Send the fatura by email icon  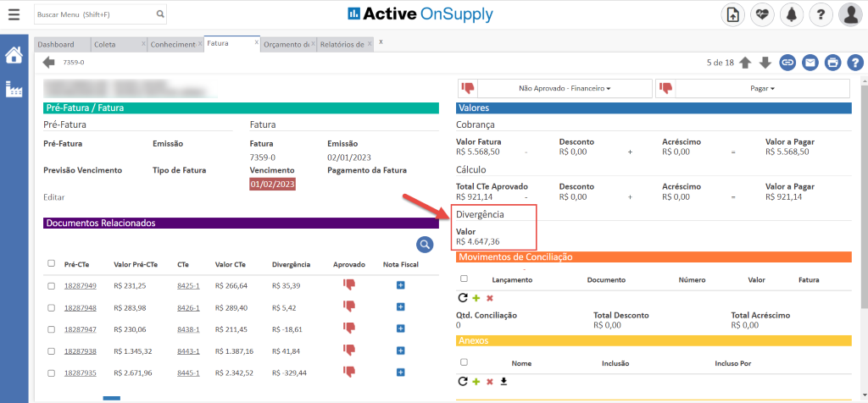[810, 63]
